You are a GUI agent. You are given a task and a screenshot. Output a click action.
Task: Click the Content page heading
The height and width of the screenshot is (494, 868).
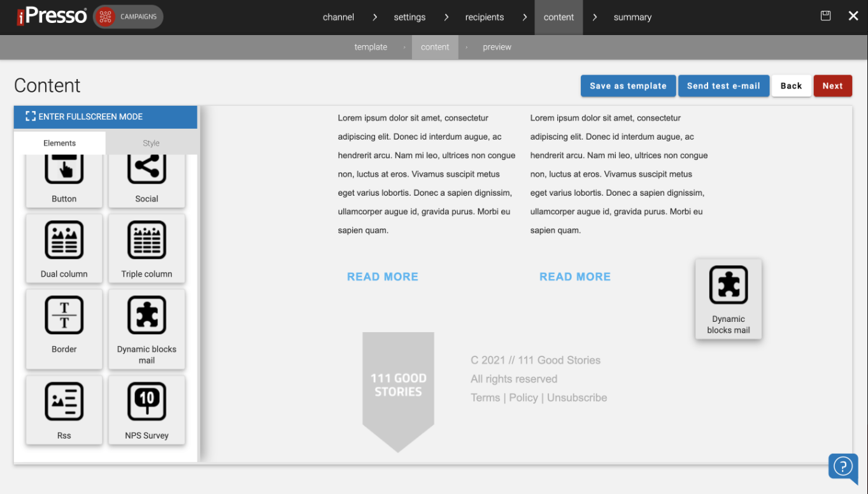(47, 85)
